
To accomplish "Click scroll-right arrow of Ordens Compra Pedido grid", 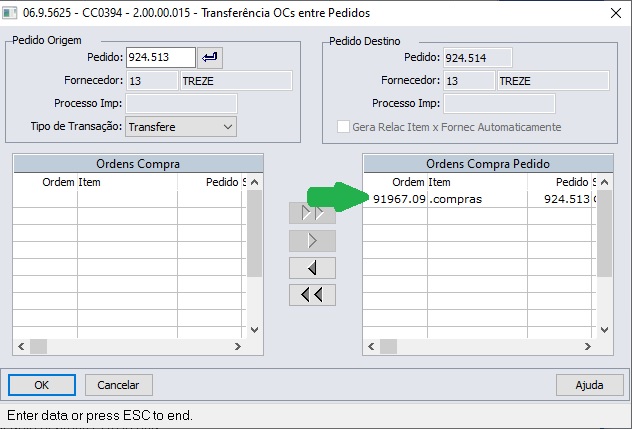I will tap(588, 346).
